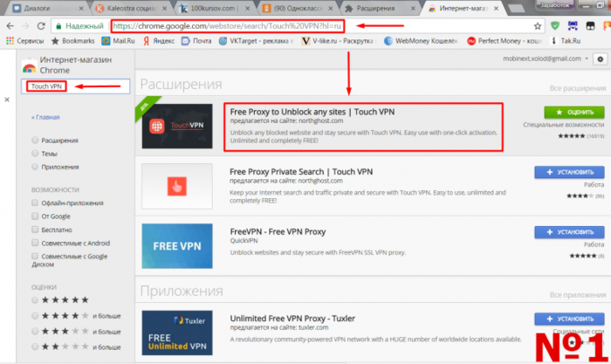
Task: Open the Bookmarks star folder
Action: pyautogui.click(x=72, y=40)
